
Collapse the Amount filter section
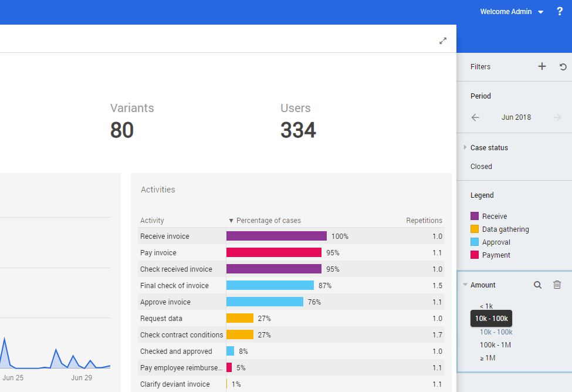466,285
